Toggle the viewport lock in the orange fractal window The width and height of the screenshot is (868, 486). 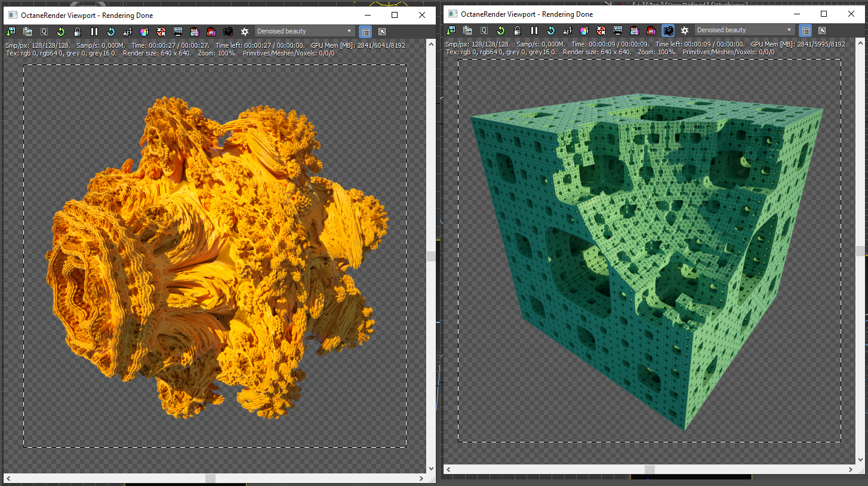(x=78, y=31)
